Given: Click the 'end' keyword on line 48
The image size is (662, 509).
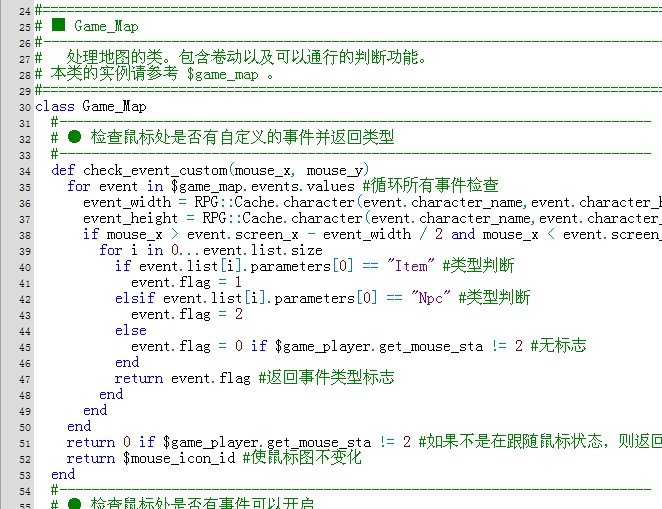Looking at the screenshot, I should pos(111,394).
